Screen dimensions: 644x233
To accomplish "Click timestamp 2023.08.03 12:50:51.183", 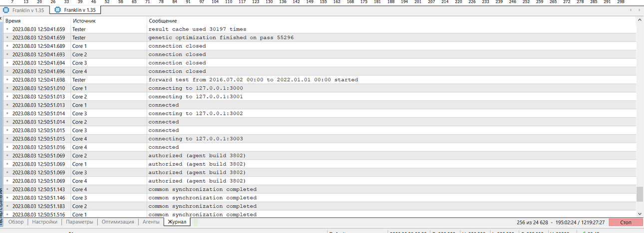I will coord(38,206).
